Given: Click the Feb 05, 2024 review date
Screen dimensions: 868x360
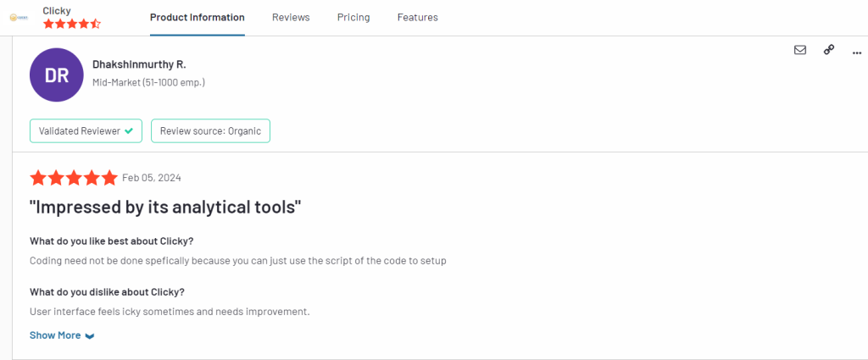Looking at the screenshot, I should tap(152, 178).
